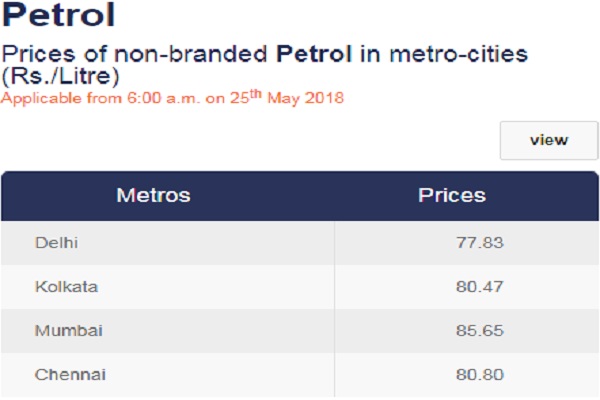Click the view button

coord(548,140)
